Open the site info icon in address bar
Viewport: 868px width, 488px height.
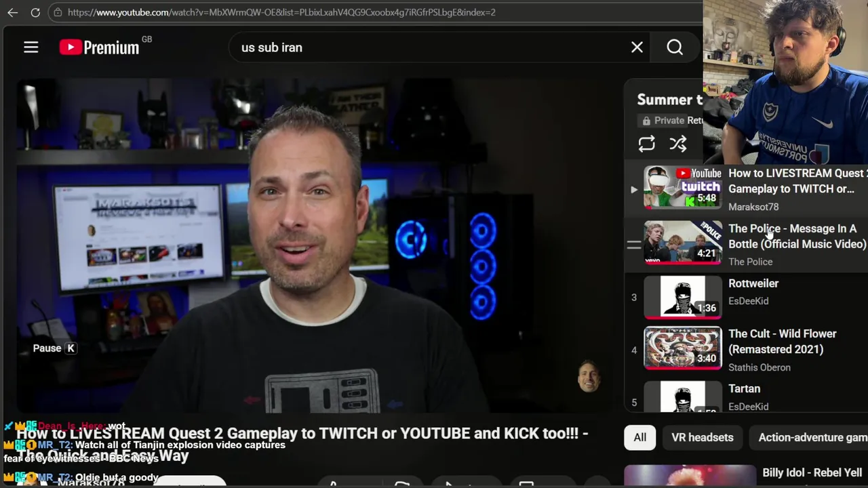[x=58, y=12]
